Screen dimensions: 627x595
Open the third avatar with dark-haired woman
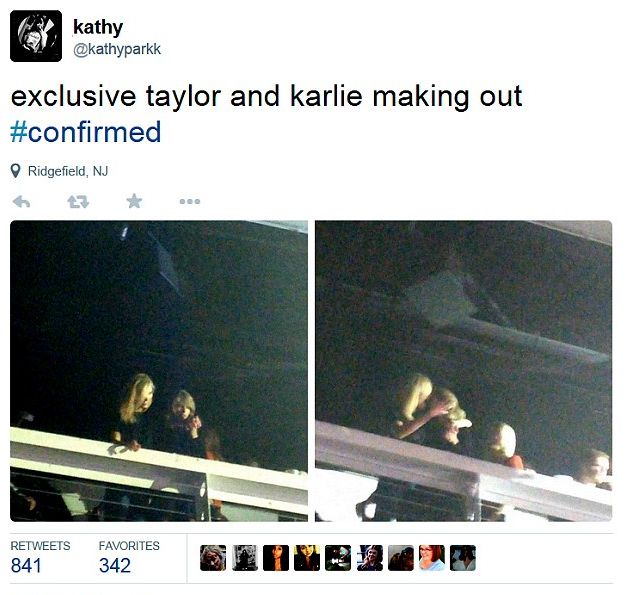coord(276,558)
